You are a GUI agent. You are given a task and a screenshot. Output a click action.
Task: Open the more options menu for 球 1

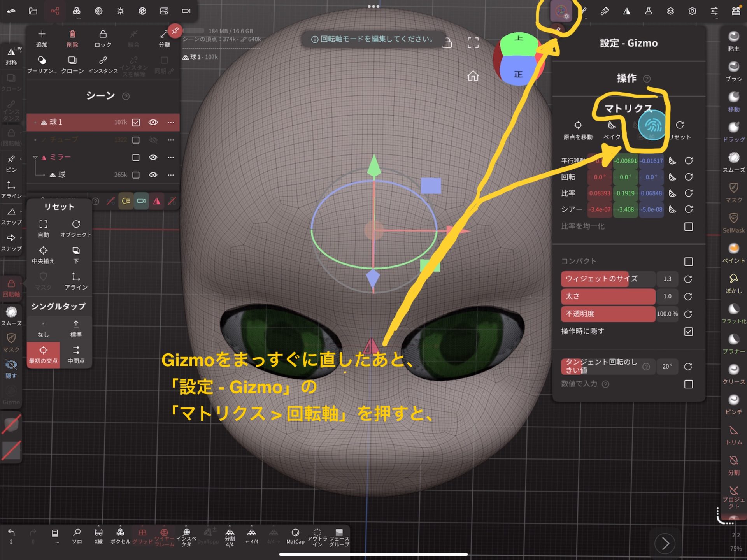[170, 122]
